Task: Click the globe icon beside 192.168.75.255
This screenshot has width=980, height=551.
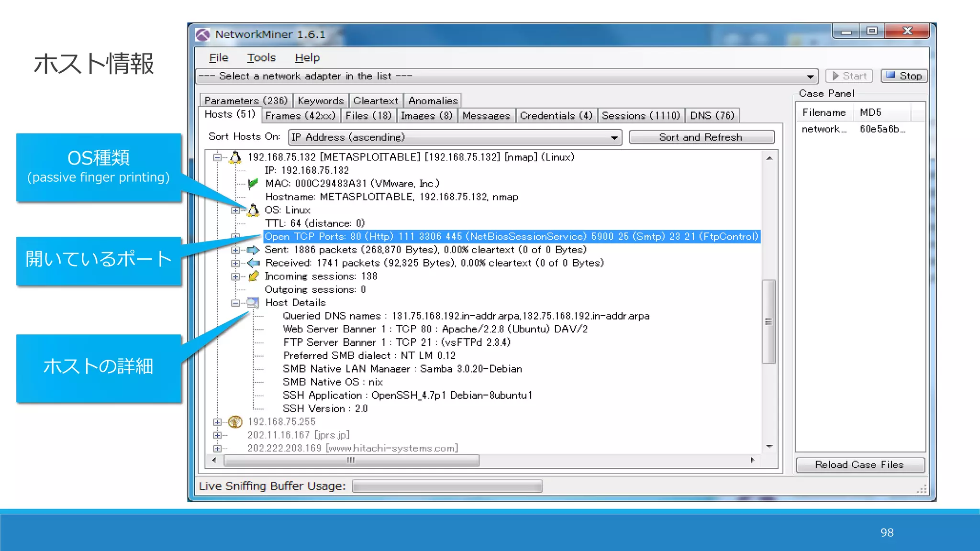Action: (235, 422)
